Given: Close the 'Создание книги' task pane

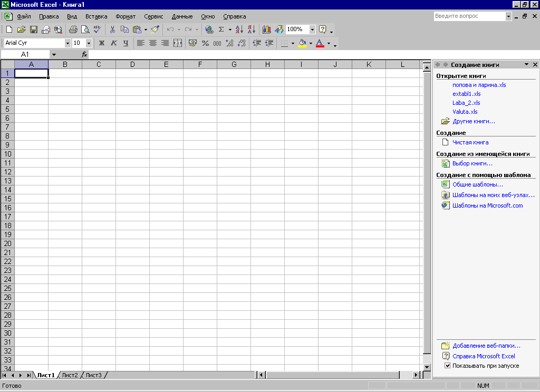Looking at the screenshot, I should [535, 64].
